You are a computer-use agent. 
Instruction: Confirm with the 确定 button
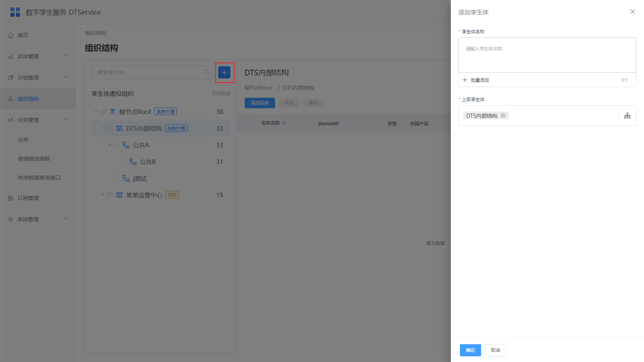coord(470,350)
